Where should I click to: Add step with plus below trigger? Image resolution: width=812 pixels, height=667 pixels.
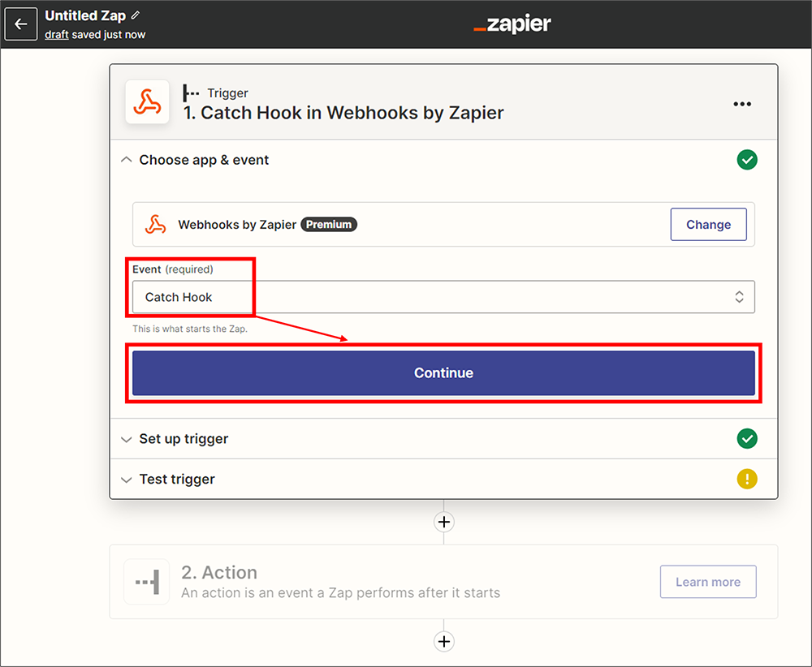(x=444, y=522)
